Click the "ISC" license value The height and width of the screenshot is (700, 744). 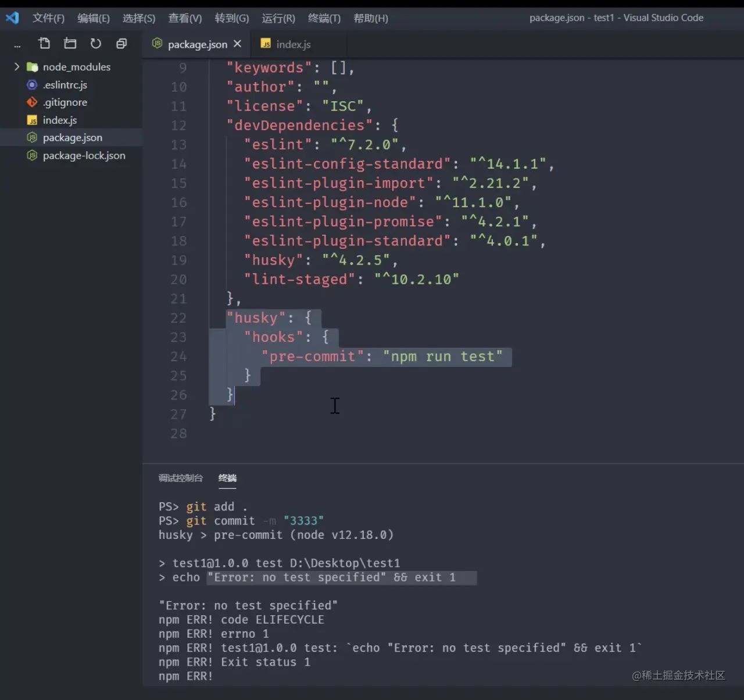(343, 106)
